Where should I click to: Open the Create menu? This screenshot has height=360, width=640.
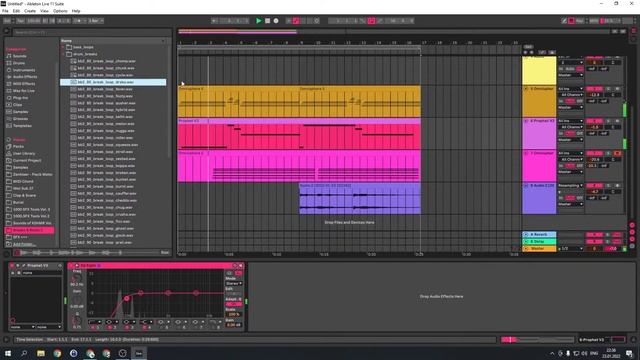tap(30, 11)
